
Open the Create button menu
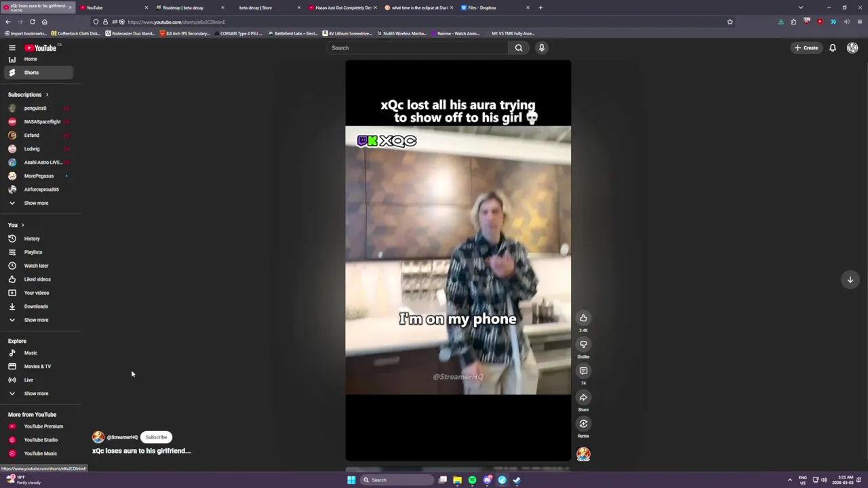pos(806,47)
